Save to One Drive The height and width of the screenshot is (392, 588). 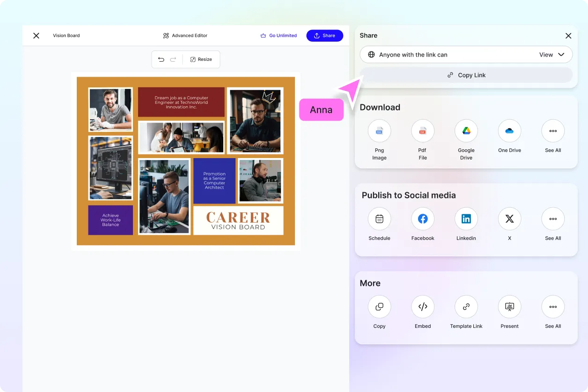click(x=509, y=131)
